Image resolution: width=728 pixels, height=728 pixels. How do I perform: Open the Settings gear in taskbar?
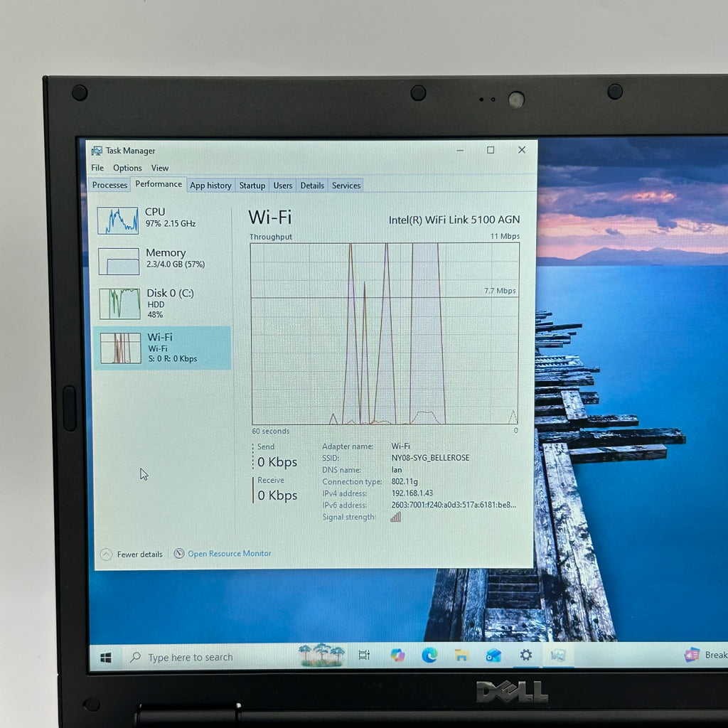pos(526,655)
